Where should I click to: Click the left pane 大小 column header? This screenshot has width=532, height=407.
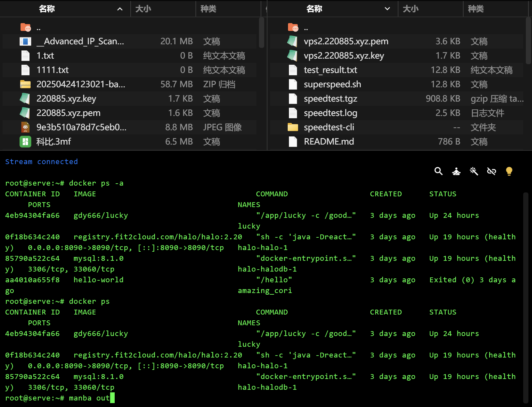pos(143,9)
